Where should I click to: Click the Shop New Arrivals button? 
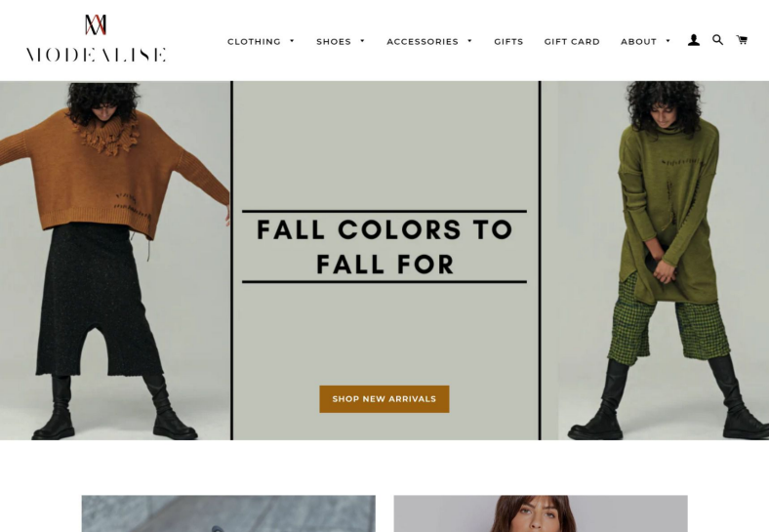(384, 399)
